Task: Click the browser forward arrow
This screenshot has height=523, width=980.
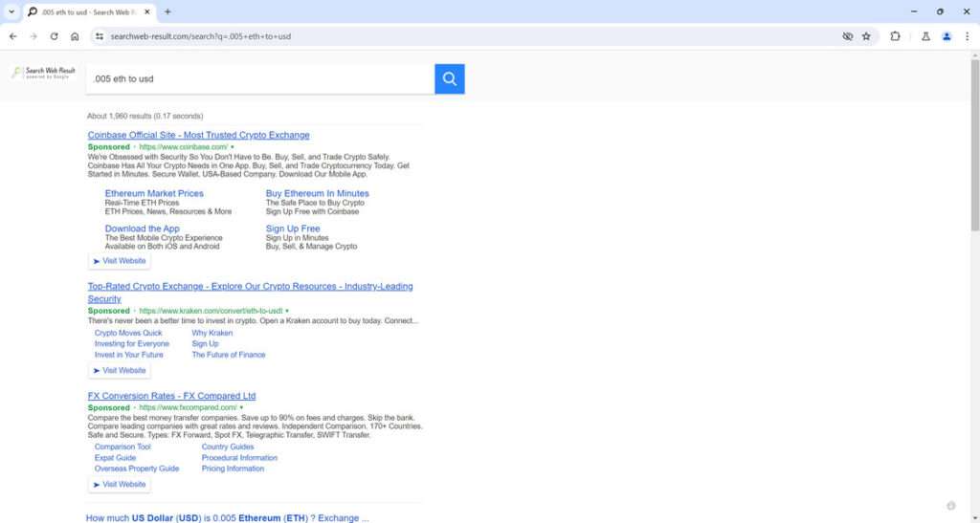Action: click(x=33, y=37)
